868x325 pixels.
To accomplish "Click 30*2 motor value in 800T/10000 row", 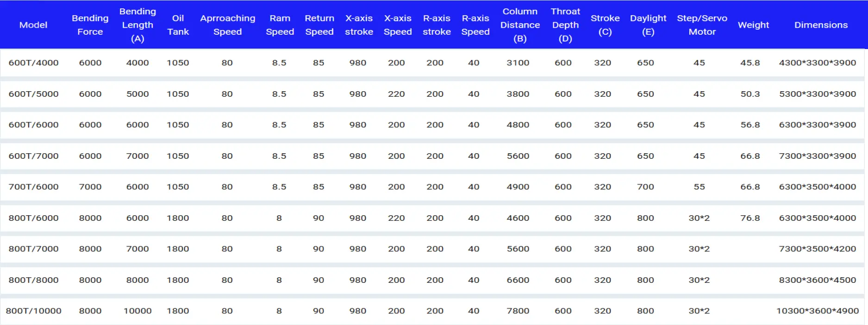I will click(x=699, y=311).
